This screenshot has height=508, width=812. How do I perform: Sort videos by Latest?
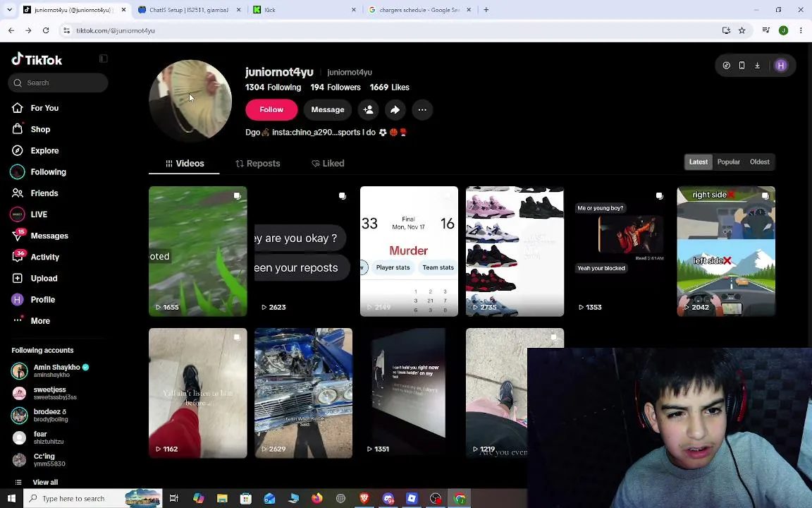(x=698, y=162)
